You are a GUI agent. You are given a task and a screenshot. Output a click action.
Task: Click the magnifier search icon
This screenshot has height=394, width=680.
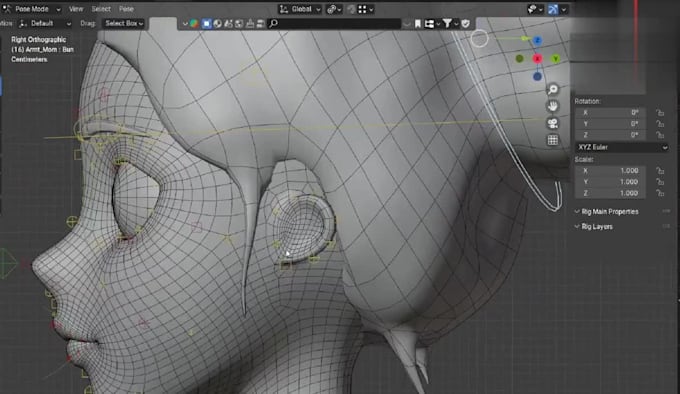click(x=274, y=23)
